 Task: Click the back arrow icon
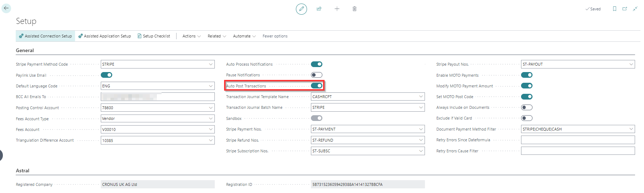click(x=6, y=8)
